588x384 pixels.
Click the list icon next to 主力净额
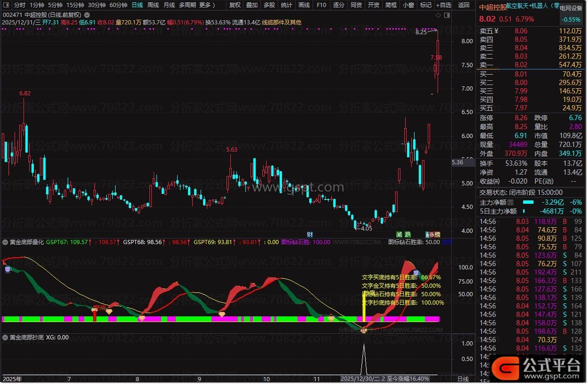510,202
